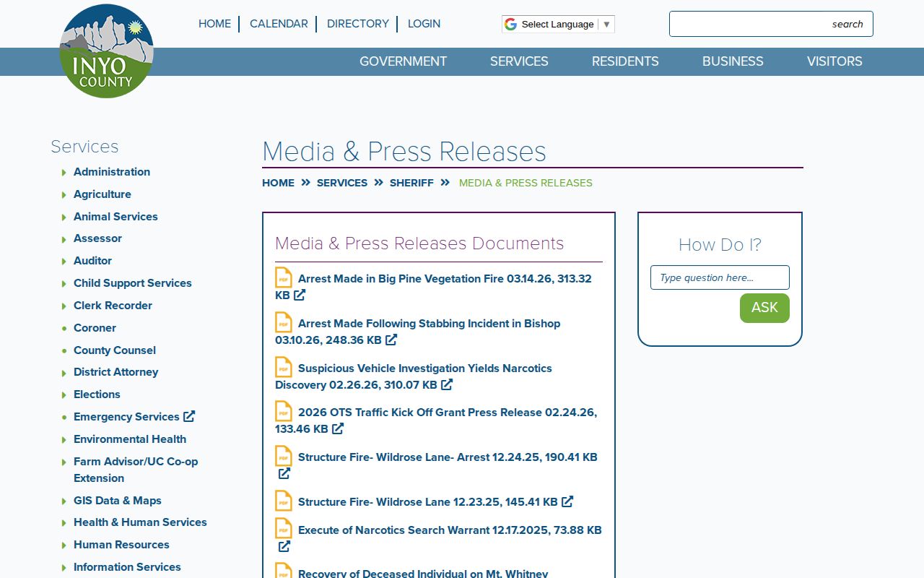Click external link icon after 313.32 KB
The height and width of the screenshot is (578, 924).
(x=300, y=296)
